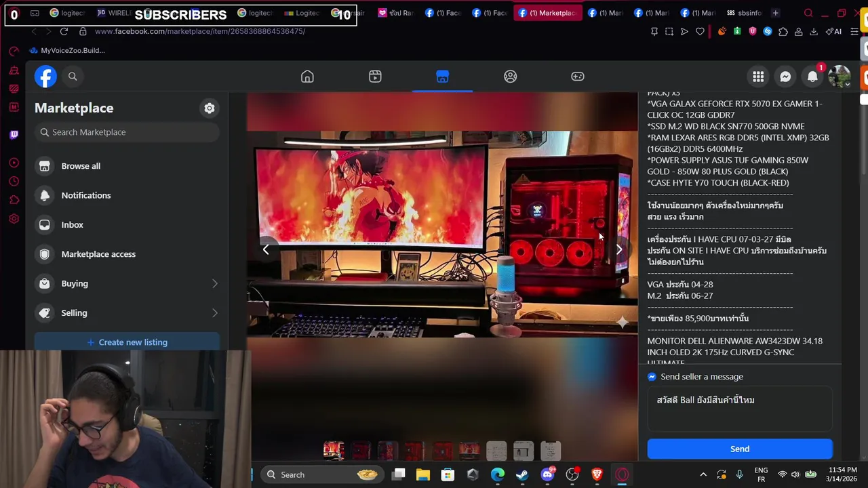Click the address bar URL
Screen dimensions: 868x488
coord(200,31)
